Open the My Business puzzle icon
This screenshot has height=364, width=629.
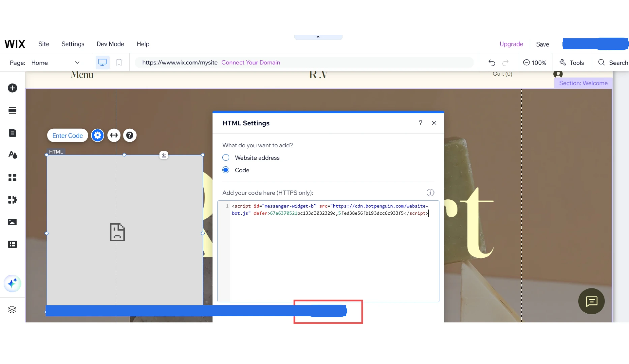click(x=12, y=200)
